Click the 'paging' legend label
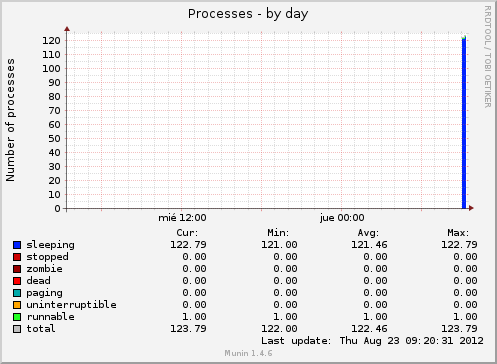497x364 pixels. 44,293
